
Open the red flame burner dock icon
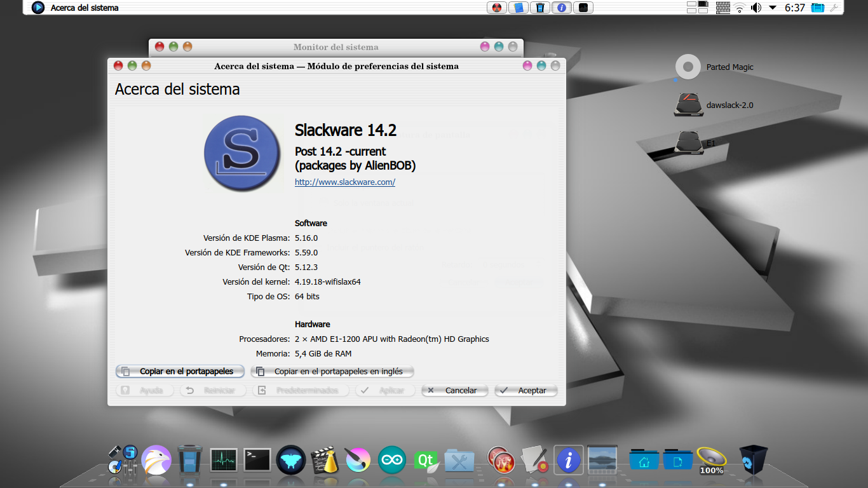pyautogui.click(x=501, y=460)
